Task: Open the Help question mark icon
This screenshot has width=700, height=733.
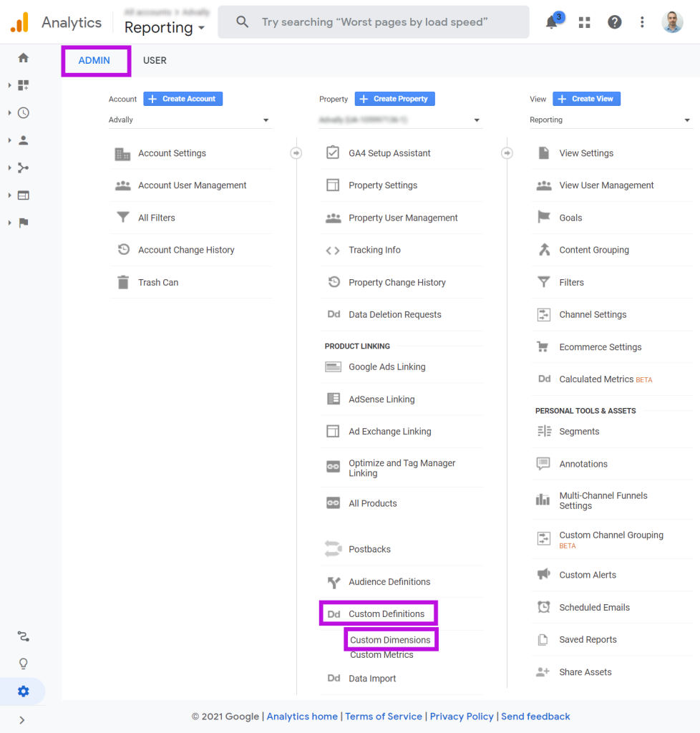Action: (x=615, y=22)
